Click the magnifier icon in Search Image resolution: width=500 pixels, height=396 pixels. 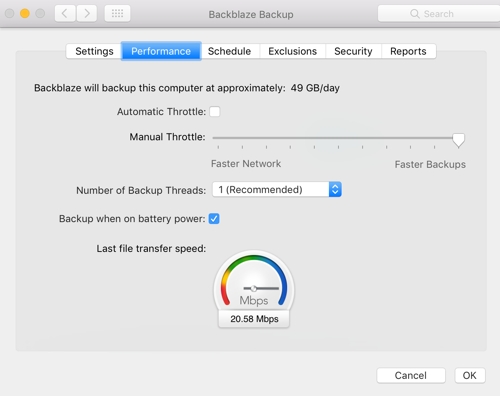(415, 14)
